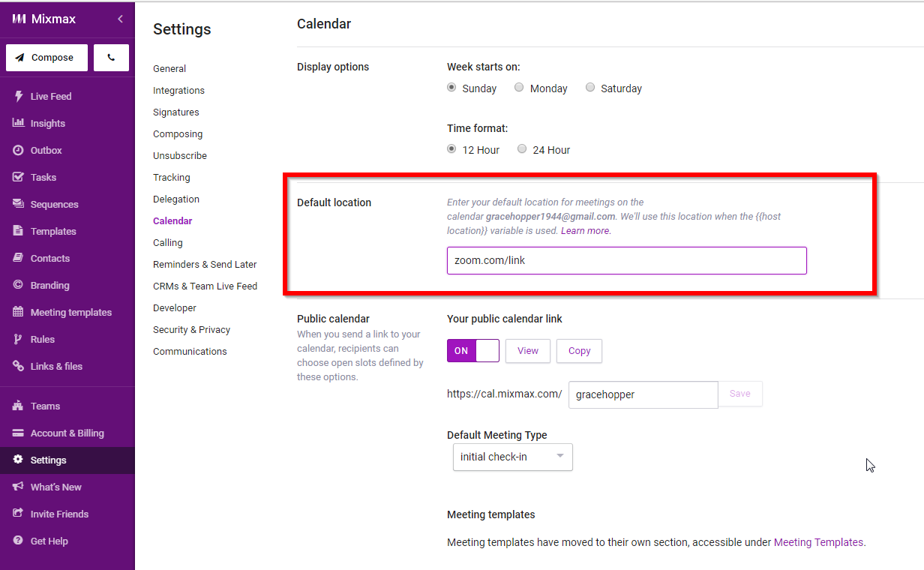Open Teams icon in sidebar
This screenshot has height=570, width=924.
click(x=18, y=406)
